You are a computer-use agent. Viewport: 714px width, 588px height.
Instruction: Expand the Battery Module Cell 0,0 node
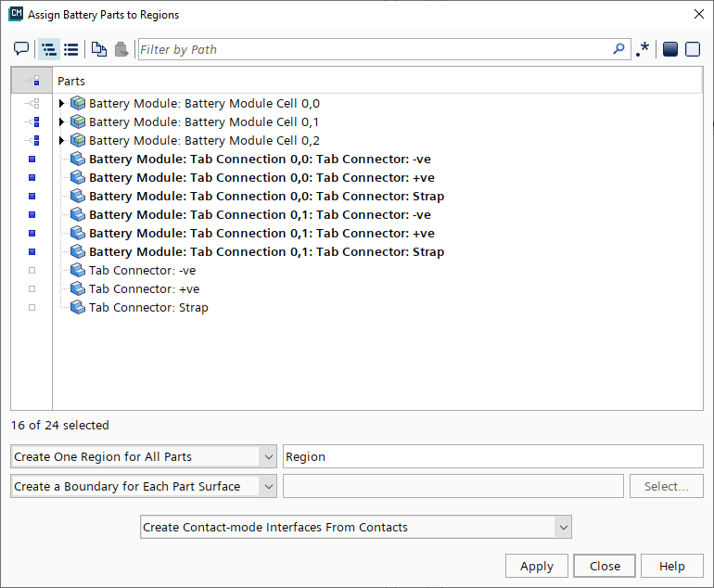tap(62, 104)
